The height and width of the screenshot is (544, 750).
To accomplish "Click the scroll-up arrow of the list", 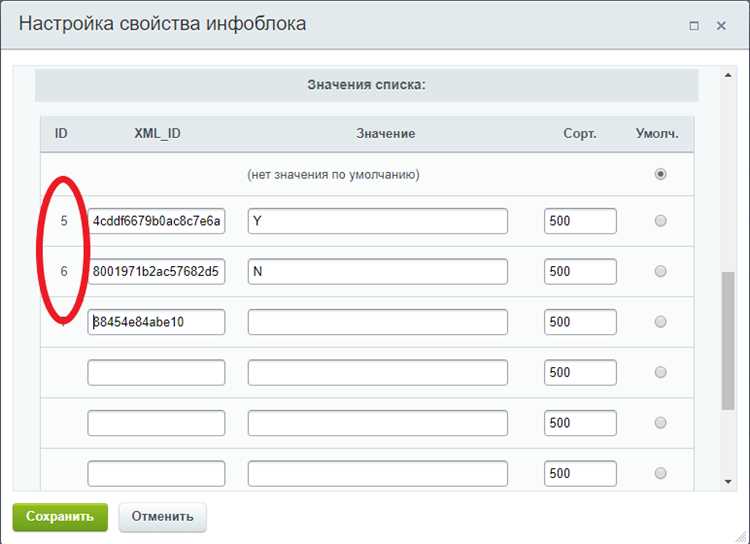I will (728, 75).
